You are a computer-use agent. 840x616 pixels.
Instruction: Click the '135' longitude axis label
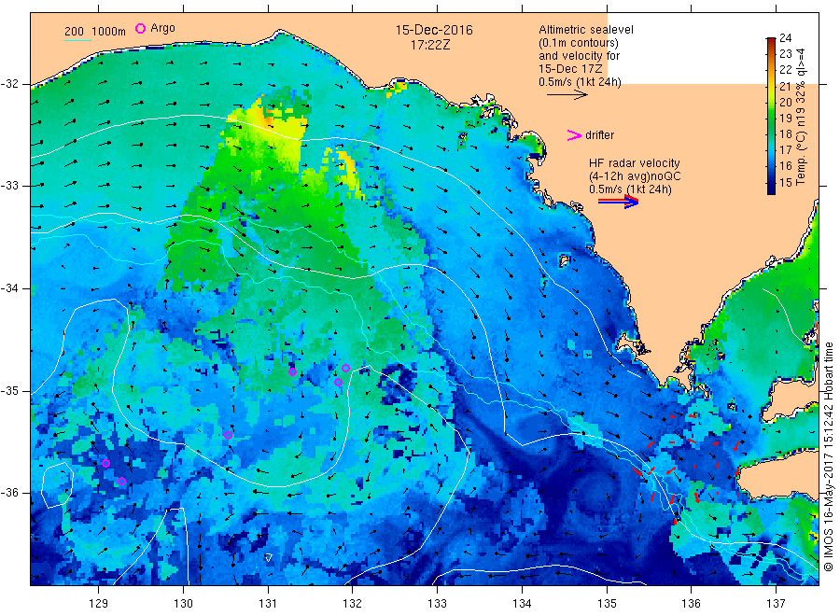click(x=607, y=604)
